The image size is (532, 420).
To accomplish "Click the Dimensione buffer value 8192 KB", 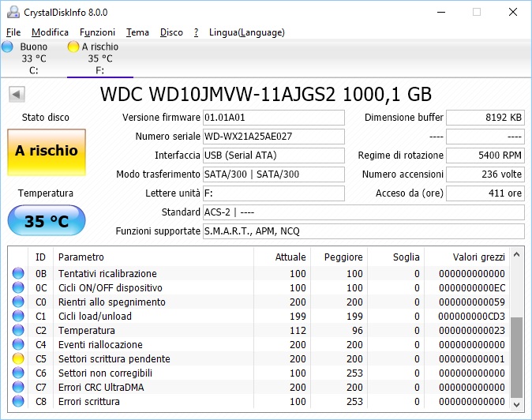I will tap(485, 118).
